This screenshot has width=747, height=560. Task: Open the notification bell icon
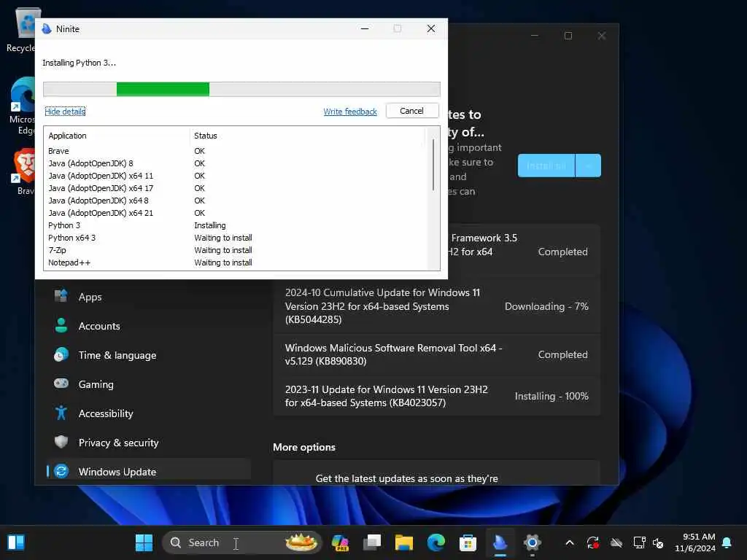[727, 542]
